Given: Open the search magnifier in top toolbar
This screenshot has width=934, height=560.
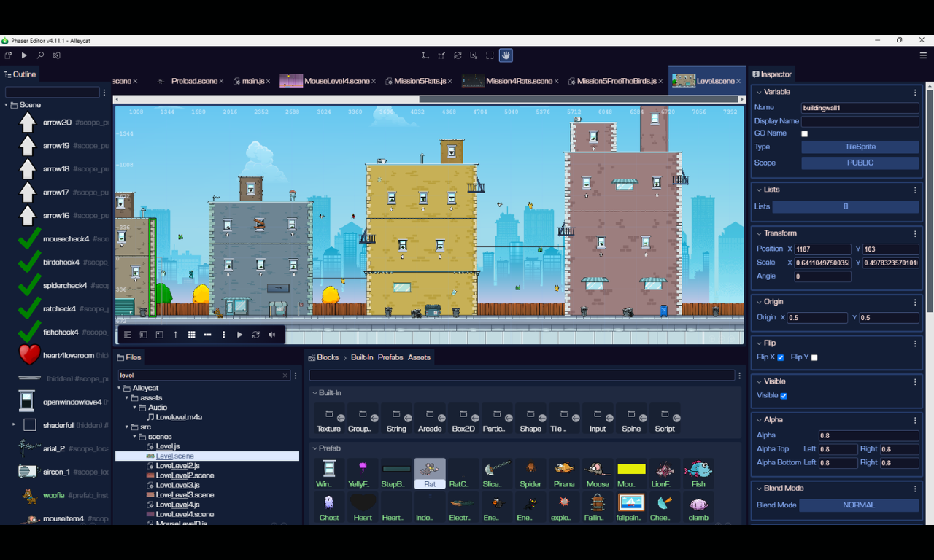Looking at the screenshot, I should click(x=40, y=55).
